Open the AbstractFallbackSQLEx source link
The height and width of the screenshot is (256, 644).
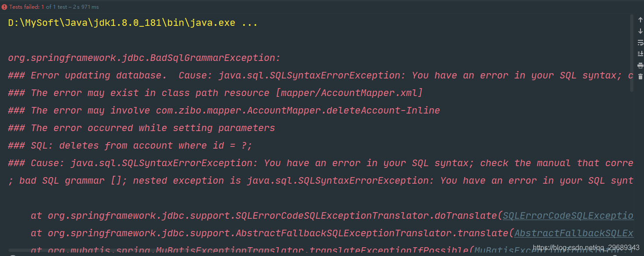point(574,233)
